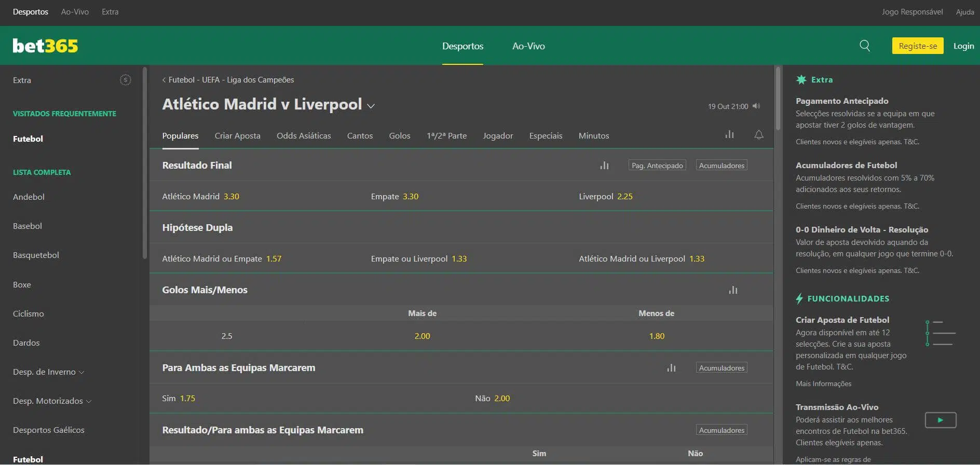This screenshot has height=465, width=980.
Task: Open the Odds Asiáticas tab
Action: point(304,135)
